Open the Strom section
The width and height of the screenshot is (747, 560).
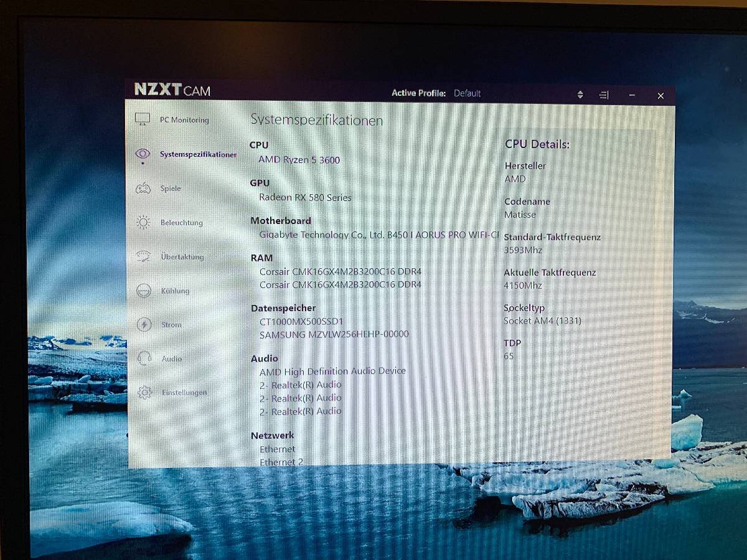pyautogui.click(x=172, y=325)
